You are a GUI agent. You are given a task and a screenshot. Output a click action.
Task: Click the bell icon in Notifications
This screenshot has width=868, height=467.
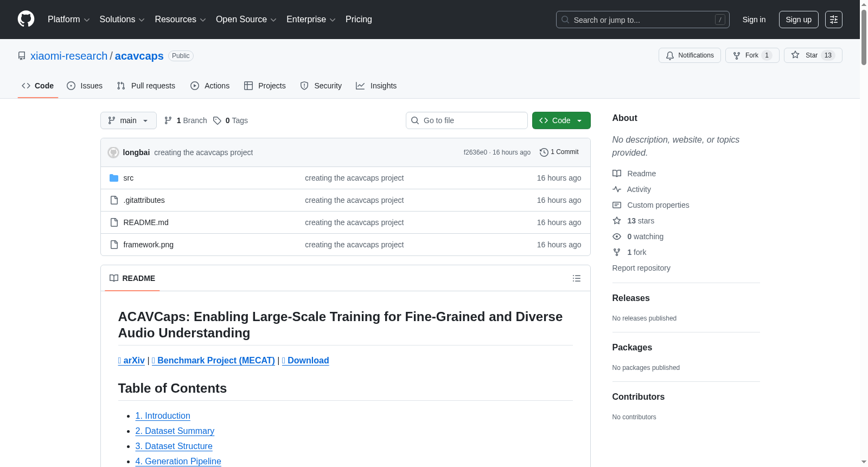(670, 55)
